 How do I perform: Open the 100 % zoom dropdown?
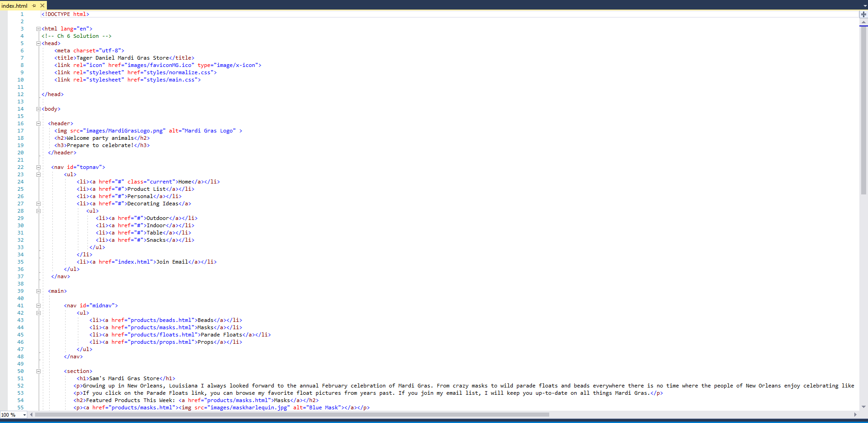(x=25, y=415)
